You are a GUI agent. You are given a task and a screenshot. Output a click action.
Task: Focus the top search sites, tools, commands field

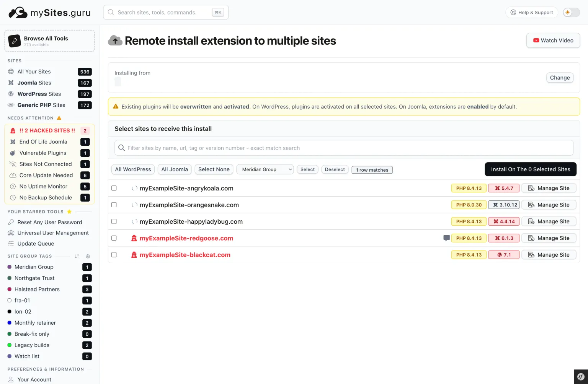click(166, 12)
